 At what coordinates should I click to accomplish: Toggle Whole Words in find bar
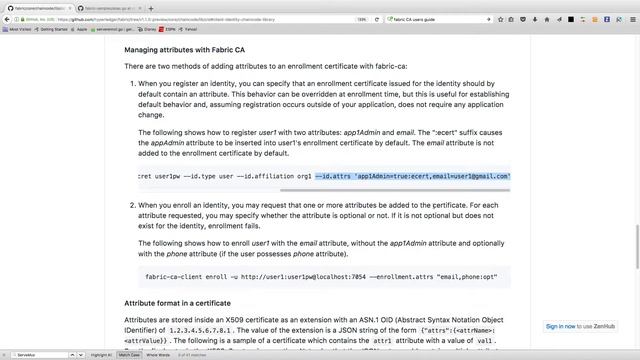[x=158, y=355]
